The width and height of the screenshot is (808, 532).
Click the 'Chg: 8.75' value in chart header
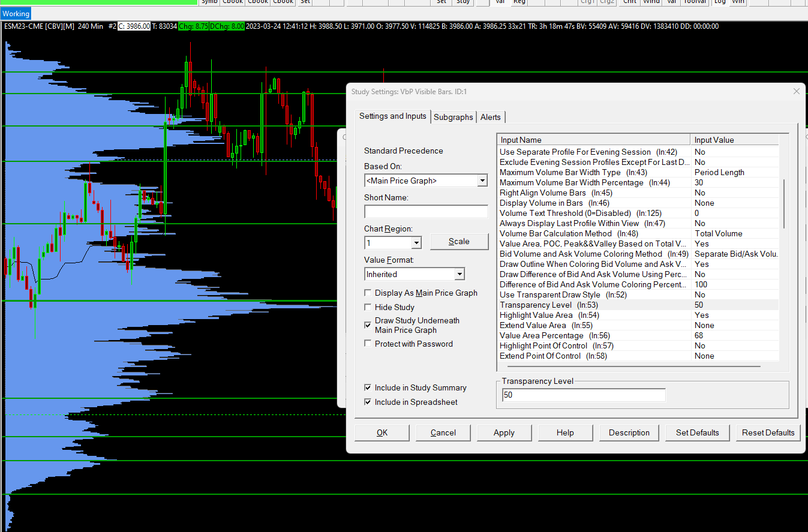[193, 26]
